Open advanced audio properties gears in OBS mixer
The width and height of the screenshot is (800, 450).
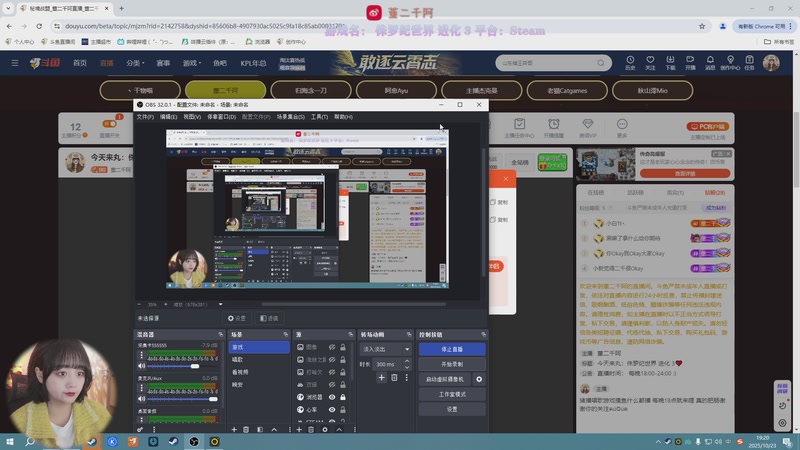pyautogui.click(x=140, y=430)
